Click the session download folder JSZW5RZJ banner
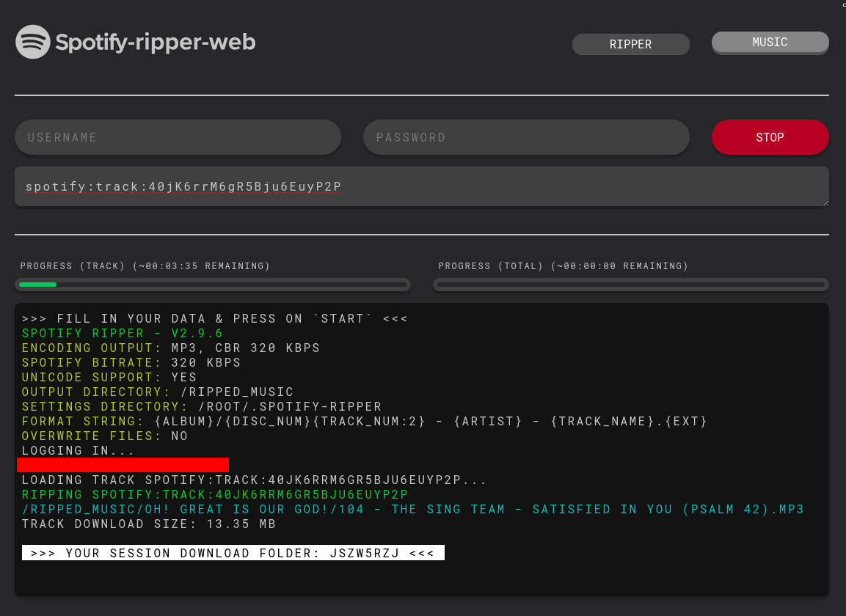Image resolution: width=846 pixels, height=616 pixels. pos(233,553)
